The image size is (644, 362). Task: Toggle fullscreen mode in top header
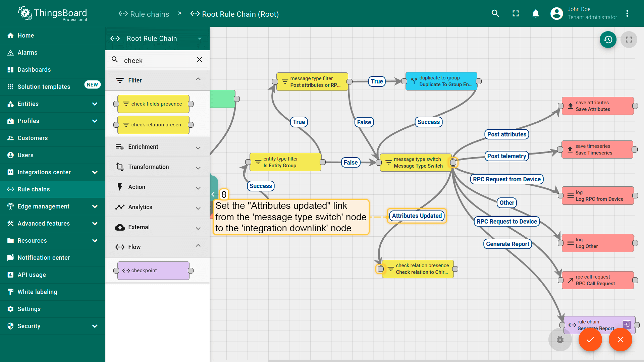[x=516, y=13]
